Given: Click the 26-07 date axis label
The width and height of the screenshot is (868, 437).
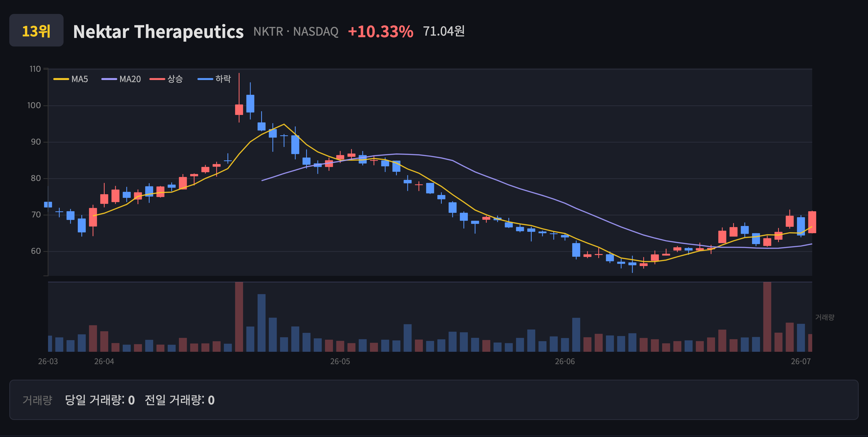Looking at the screenshot, I should pos(801,361).
